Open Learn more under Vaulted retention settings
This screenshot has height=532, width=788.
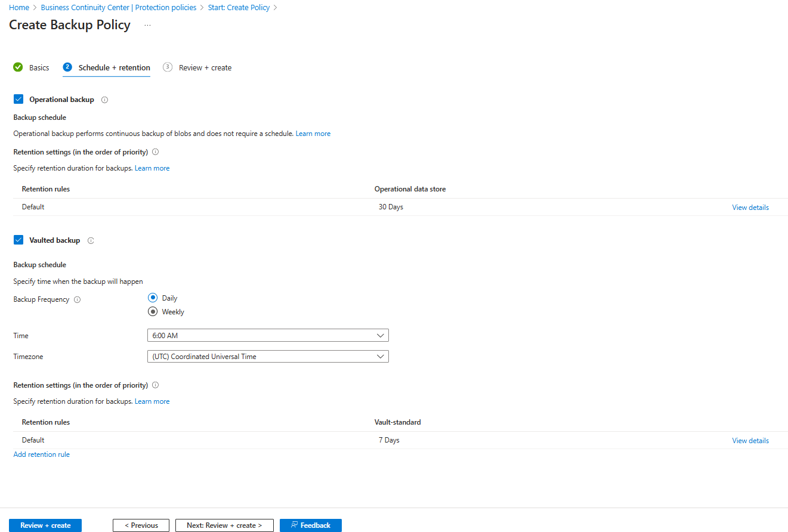[x=152, y=401]
